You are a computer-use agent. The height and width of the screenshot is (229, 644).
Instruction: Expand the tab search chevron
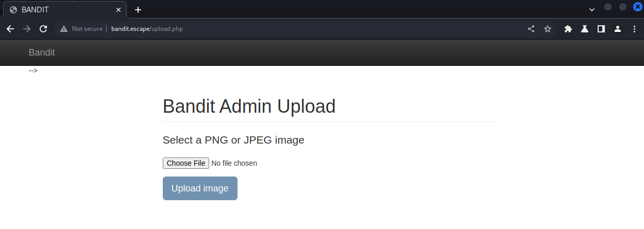coord(592,9)
